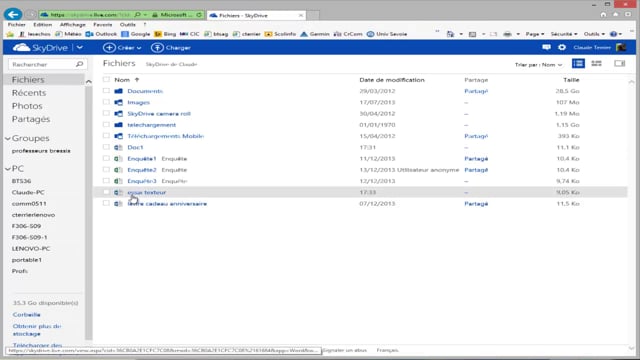Select LENOVO-PC in the sidebar
This screenshot has width=640, height=360.
pos(31,248)
